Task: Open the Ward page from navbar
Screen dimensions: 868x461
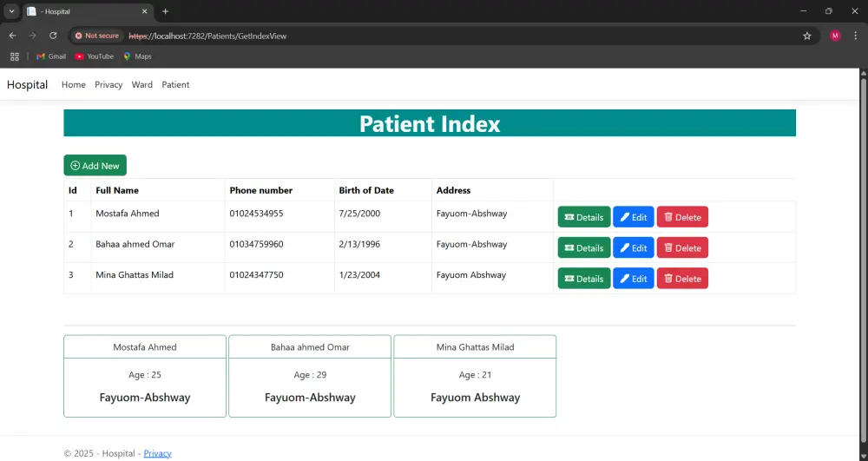Action: [x=141, y=85]
